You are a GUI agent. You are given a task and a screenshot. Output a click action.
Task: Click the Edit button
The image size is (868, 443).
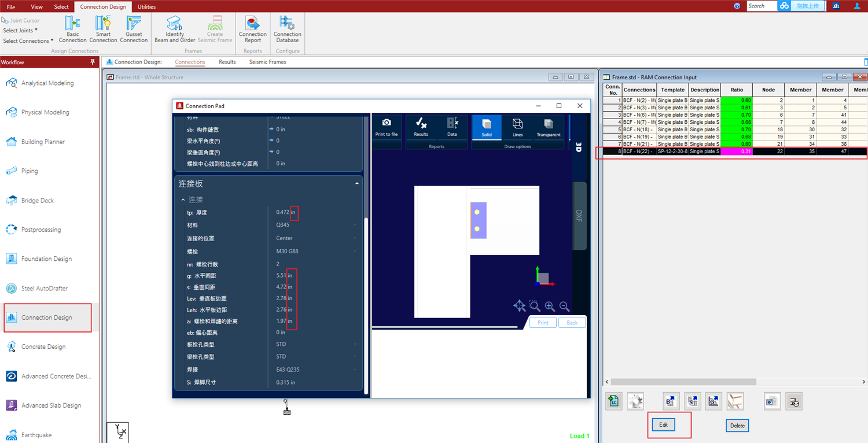(x=663, y=425)
